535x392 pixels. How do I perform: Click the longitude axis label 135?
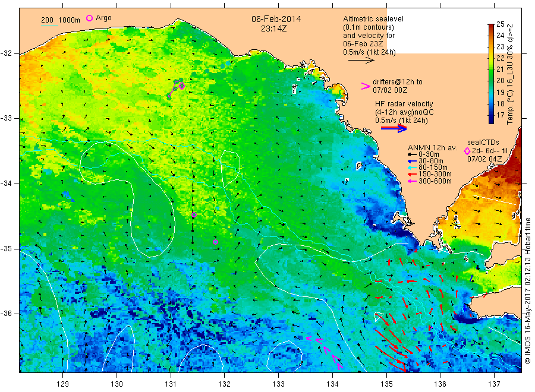click(386, 384)
